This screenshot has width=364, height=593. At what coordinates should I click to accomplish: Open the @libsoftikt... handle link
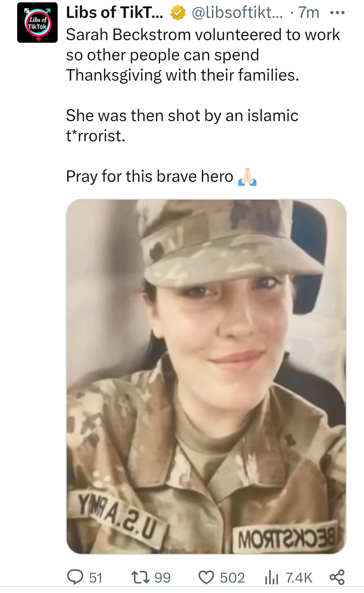pyautogui.click(x=237, y=13)
